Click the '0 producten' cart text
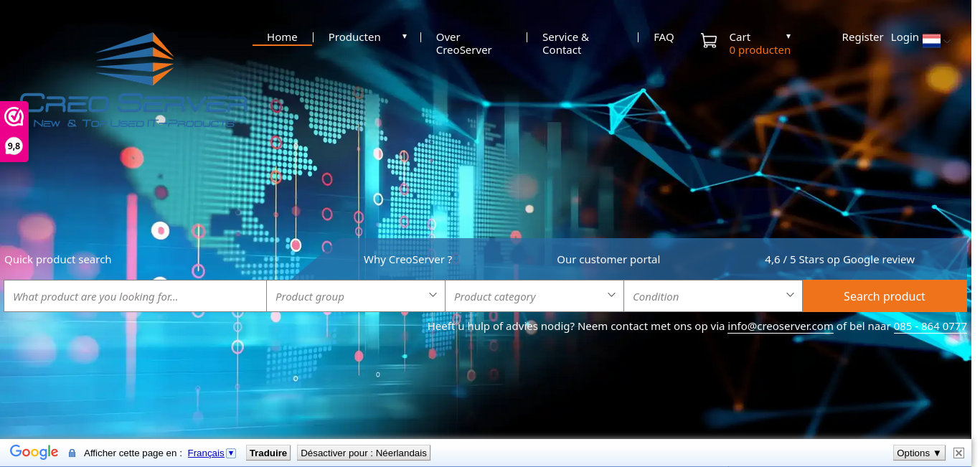 click(760, 50)
